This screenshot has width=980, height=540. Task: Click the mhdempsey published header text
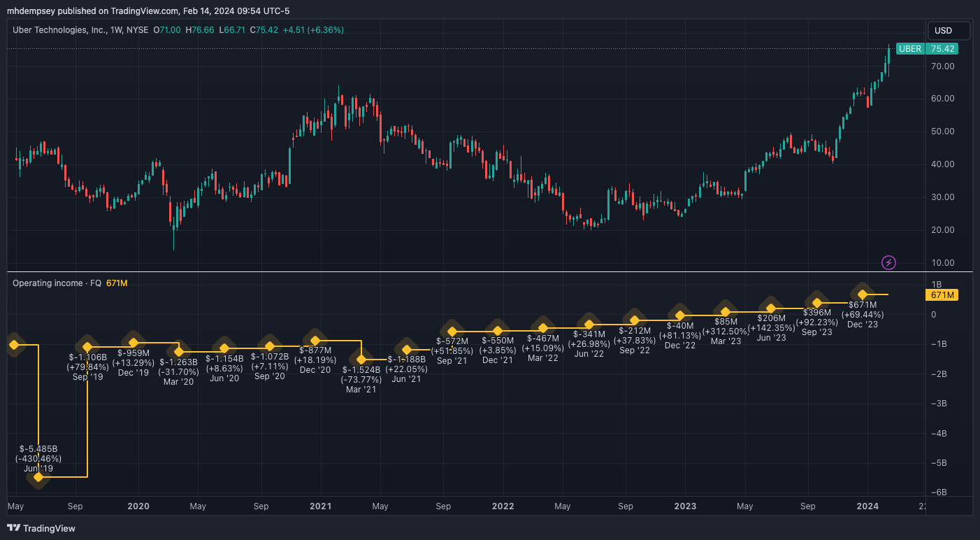(x=147, y=10)
